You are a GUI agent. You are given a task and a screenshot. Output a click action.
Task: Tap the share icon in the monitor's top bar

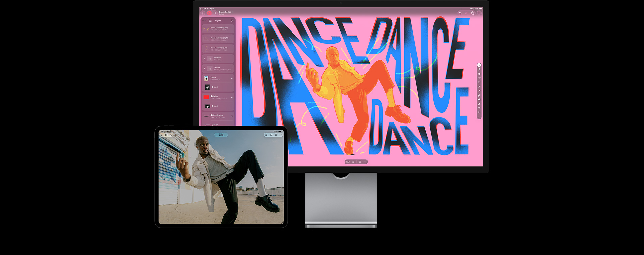pyautogui.click(x=472, y=13)
